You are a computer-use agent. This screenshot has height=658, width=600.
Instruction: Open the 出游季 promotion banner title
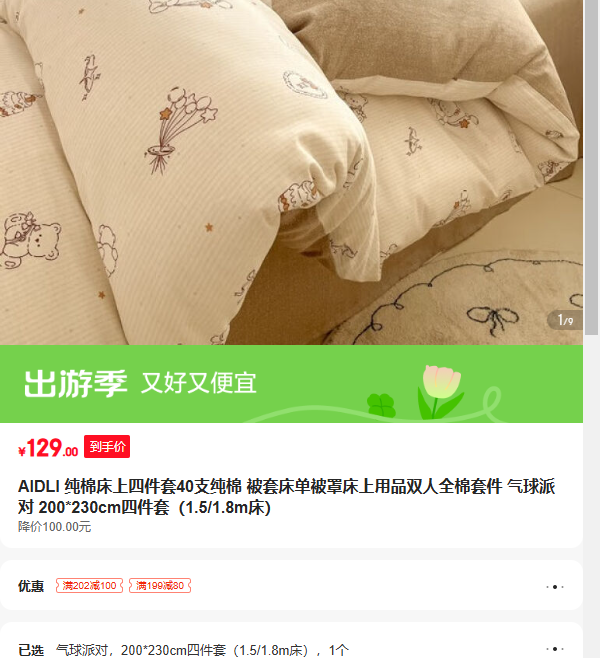click(x=76, y=384)
